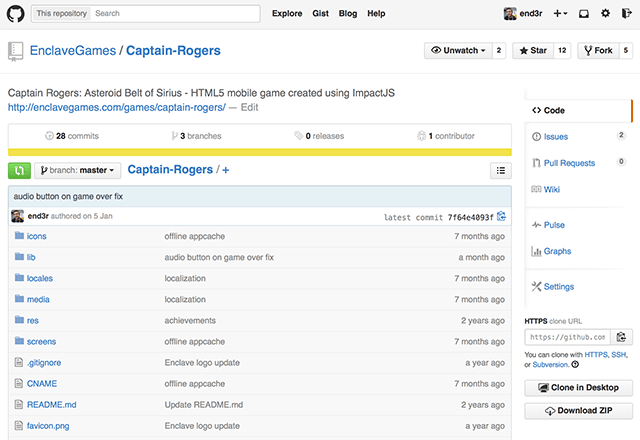Image resolution: width=640 pixels, height=440 pixels.
Task: Click the icons folder icon
Action: click(x=19, y=236)
